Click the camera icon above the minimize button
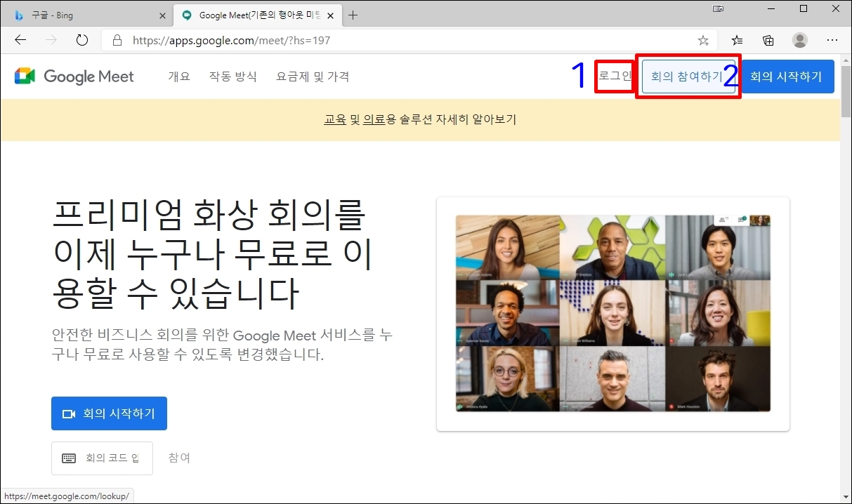Viewport: 852px width, 504px height. click(718, 8)
